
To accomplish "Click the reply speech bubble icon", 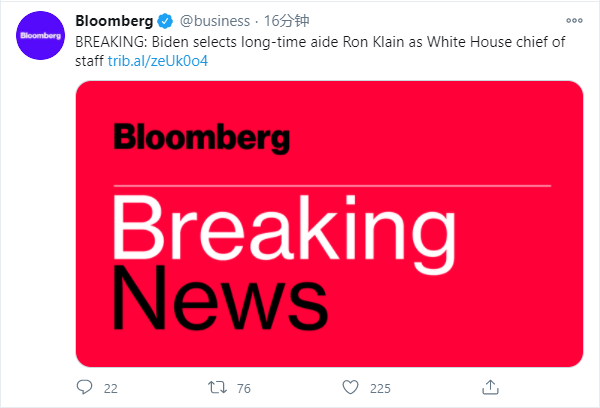I will (x=85, y=386).
